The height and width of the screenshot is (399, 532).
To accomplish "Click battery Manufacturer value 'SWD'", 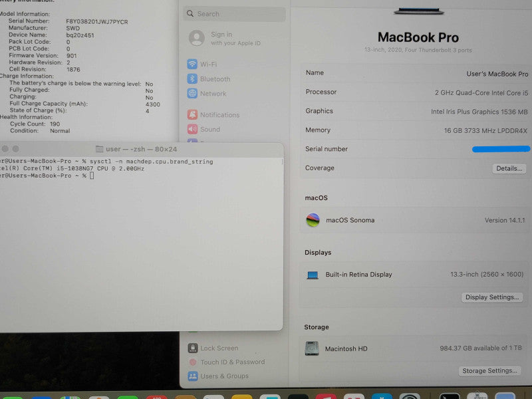I will point(73,28).
